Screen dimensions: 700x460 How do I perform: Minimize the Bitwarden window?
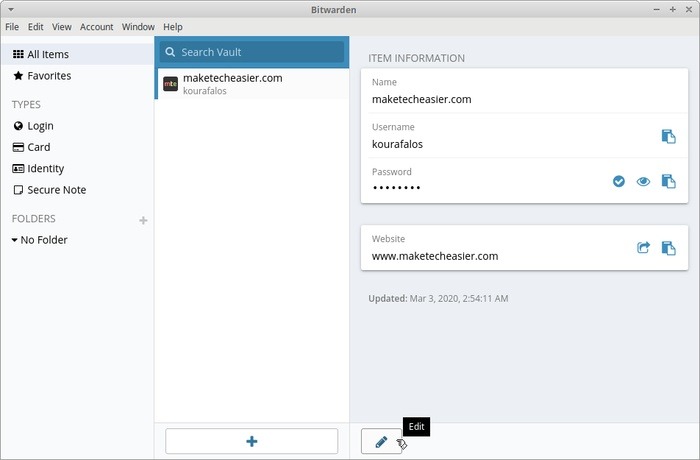tap(657, 9)
